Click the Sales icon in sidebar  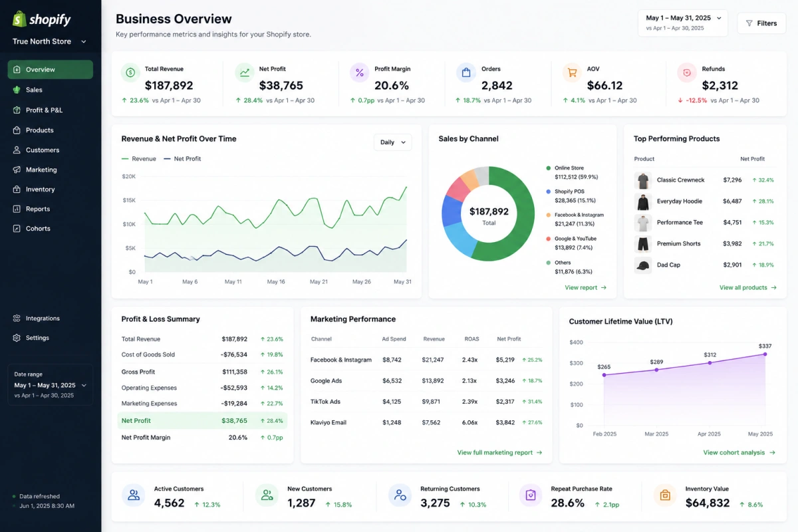(x=17, y=90)
